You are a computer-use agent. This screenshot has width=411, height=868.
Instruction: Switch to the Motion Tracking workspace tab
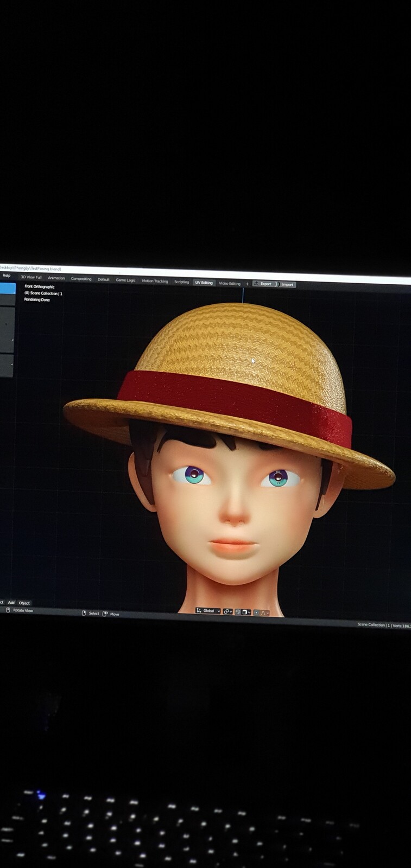click(x=155, y=281)
